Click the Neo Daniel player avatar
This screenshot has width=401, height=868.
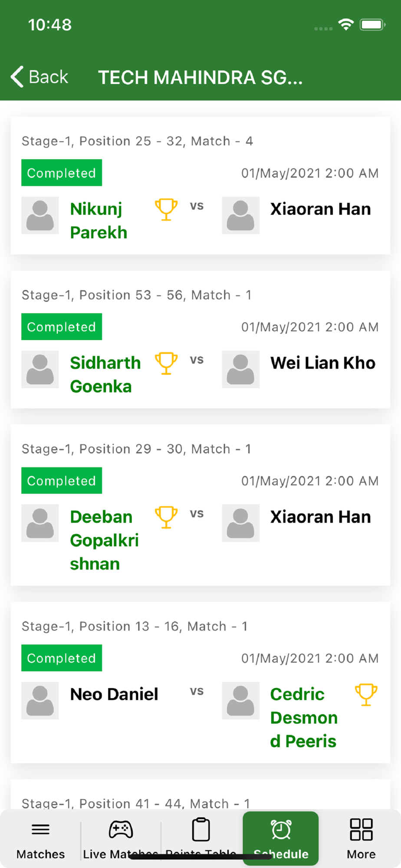click(x=40, y=700)
